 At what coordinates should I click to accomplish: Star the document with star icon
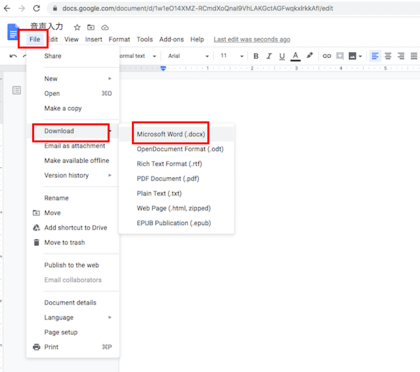click(77, 27)
